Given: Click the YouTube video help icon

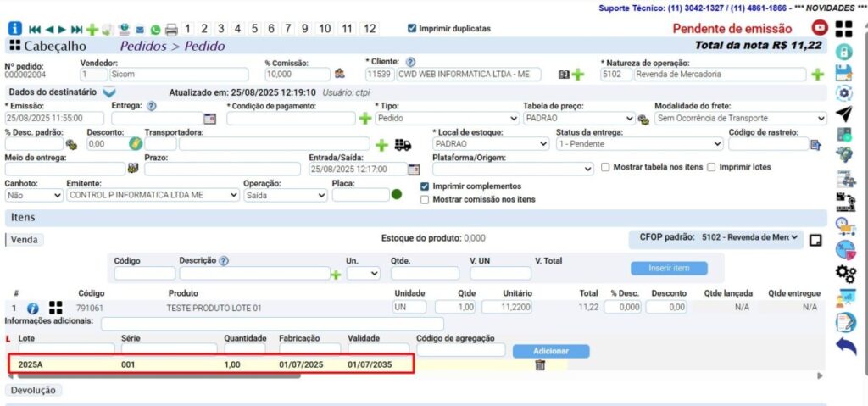Looking at the screenshot, I should pos(820,28).
